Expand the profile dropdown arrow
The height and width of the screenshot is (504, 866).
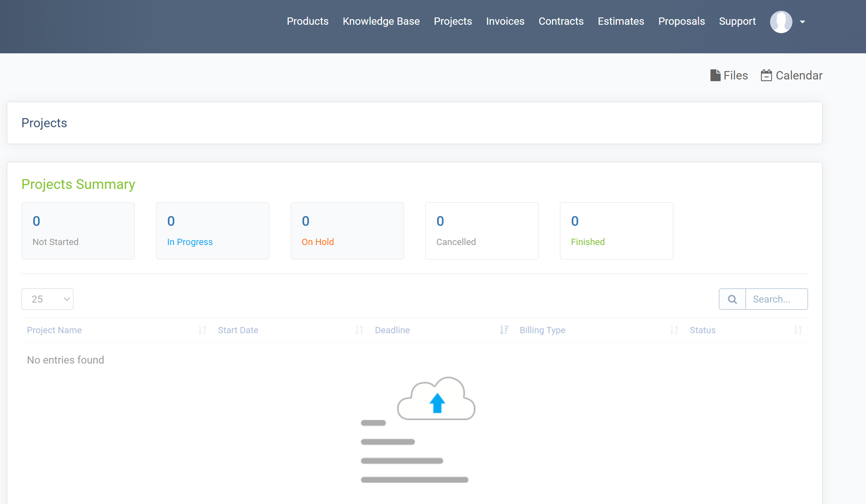(x=803, y=22)
